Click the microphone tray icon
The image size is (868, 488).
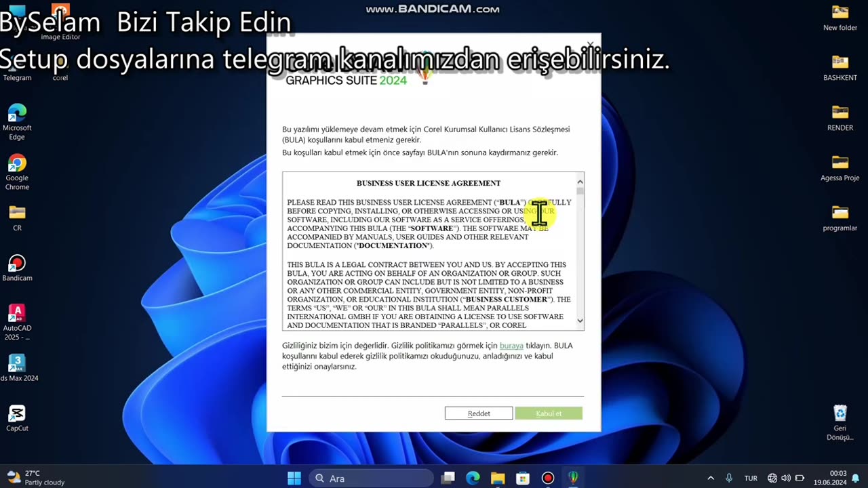(x=730, y=479)
